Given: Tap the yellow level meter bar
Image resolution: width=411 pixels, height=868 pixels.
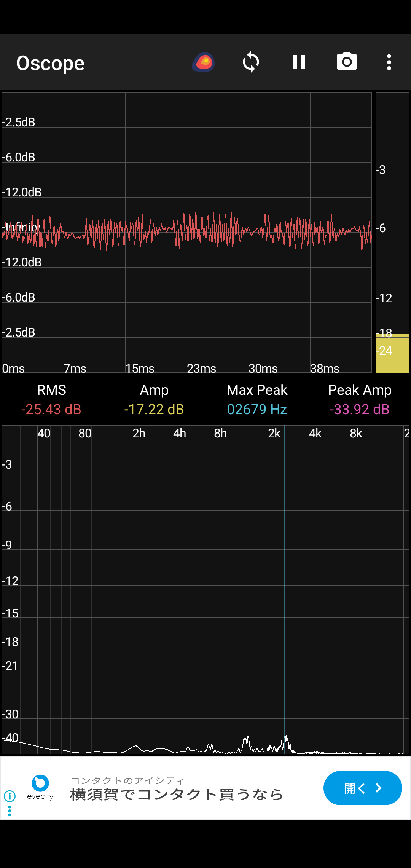Looking at the screenshot, I should [x=392, y=353].
